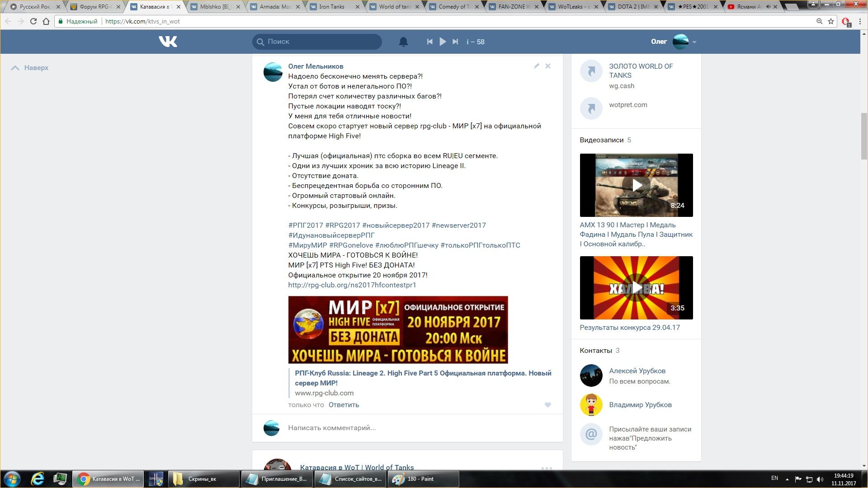Play the ХАЛЯВА video thumbnail
Screen dimensions: 868x488
click(636, 288)
